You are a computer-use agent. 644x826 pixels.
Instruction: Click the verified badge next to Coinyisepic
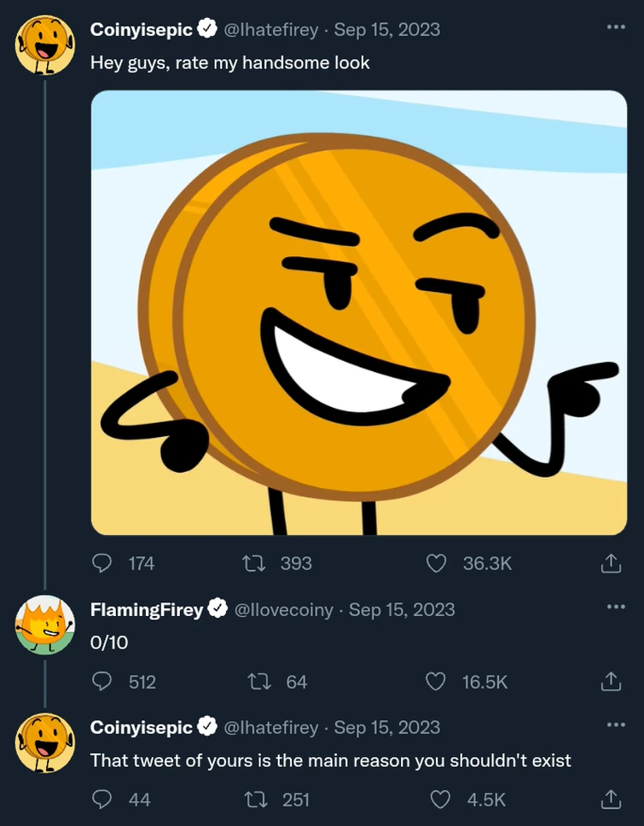click(x=206, y=28)
